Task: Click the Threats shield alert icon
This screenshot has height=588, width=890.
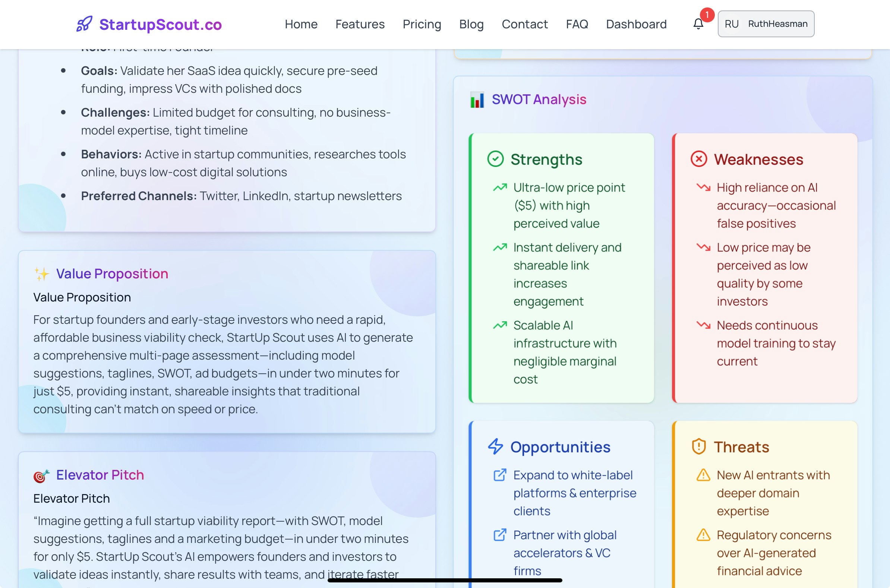Action: 699,447
